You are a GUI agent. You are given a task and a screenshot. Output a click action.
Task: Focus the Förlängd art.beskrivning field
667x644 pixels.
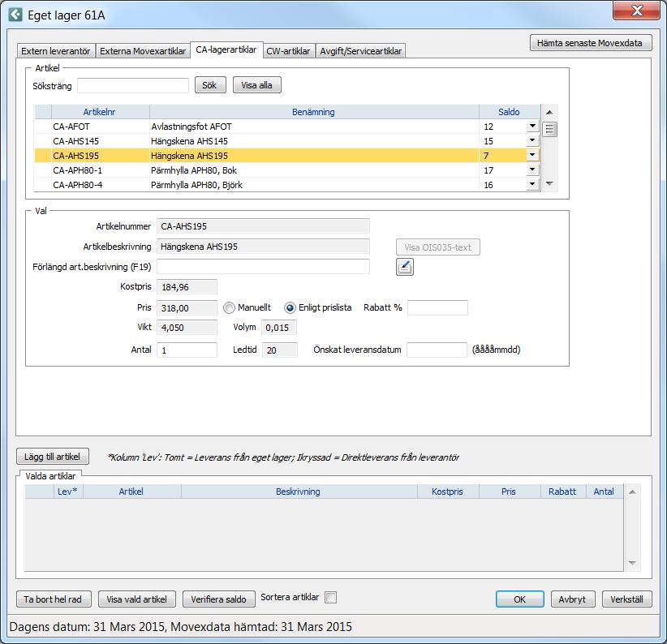click(x=263, y=267)
